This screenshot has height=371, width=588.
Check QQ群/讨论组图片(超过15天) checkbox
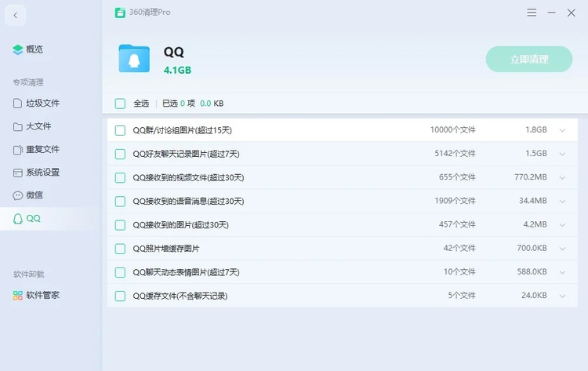tap(120, 130)
